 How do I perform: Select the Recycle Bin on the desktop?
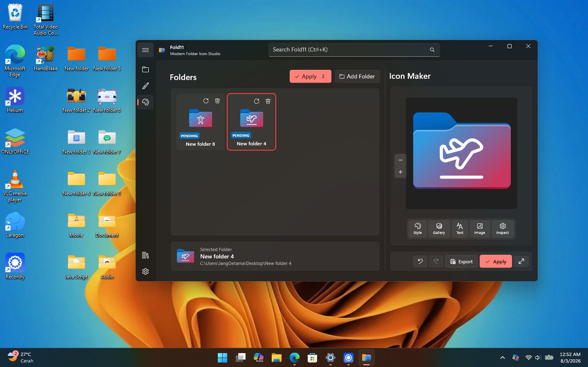click(15, 17)
